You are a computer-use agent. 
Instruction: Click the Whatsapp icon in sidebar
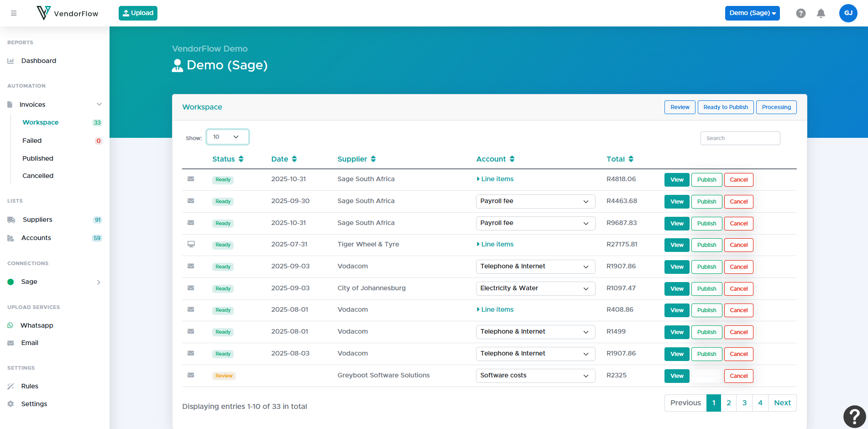(x=10, y=325)
